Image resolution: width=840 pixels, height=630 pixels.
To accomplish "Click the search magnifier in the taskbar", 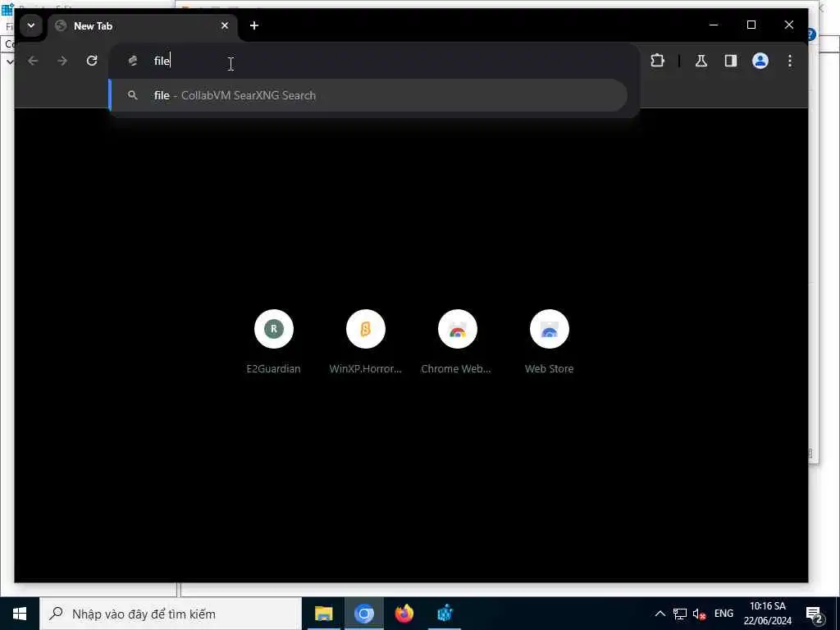I will pos(56,614).
